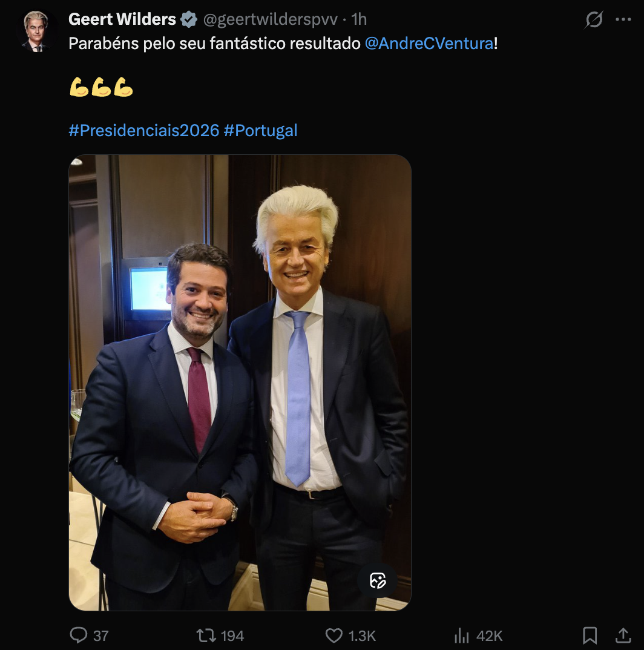The image size is (644, 650).
Task: Click the Geert Wilders display name
Action: [122, 19]
